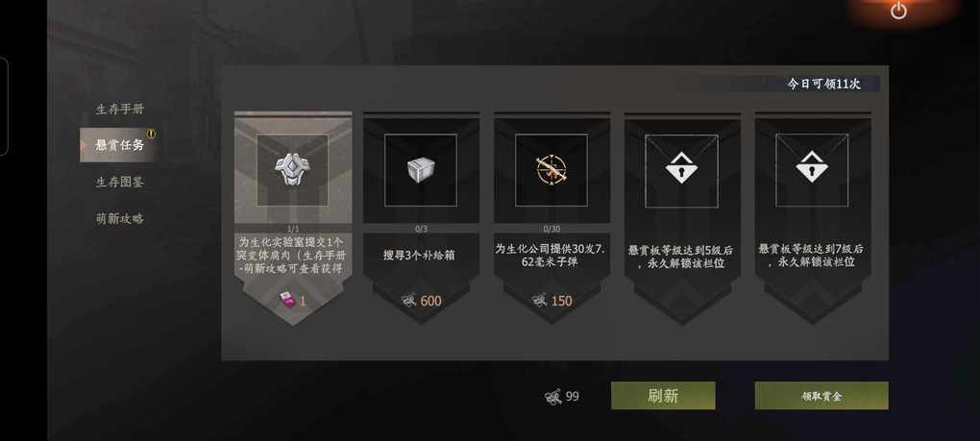
Task: Click the supply box icon
Action: [421, 170]
